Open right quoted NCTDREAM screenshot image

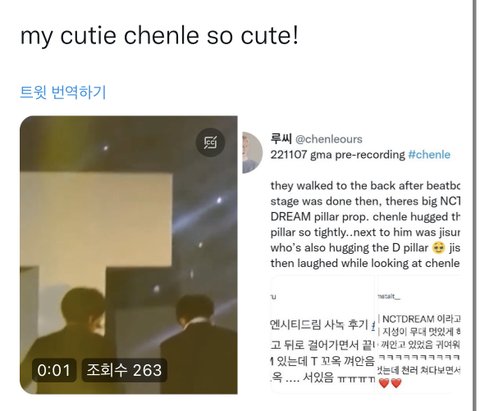pos(419,334)
